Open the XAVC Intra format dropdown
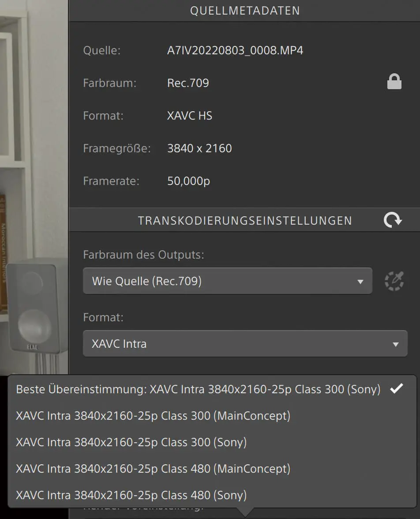Image resolution: width=420 pixels, height=519 pixels. (x=245, y=344)
